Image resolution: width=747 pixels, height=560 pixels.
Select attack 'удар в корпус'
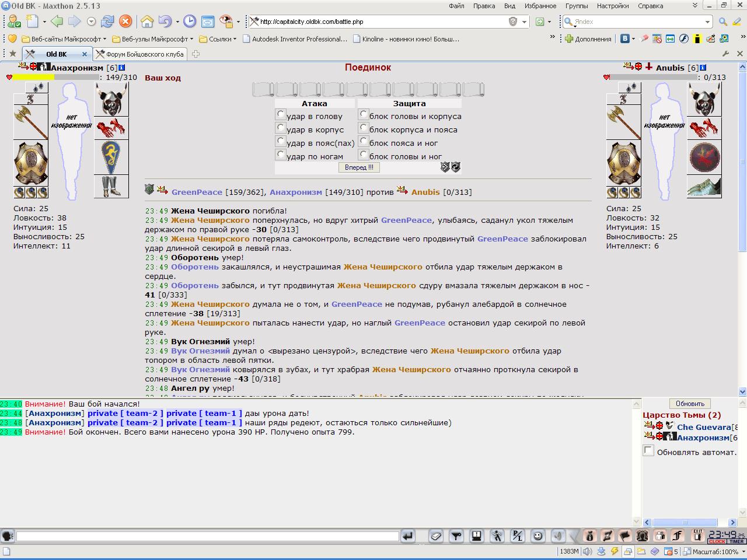tap(281, 128)
